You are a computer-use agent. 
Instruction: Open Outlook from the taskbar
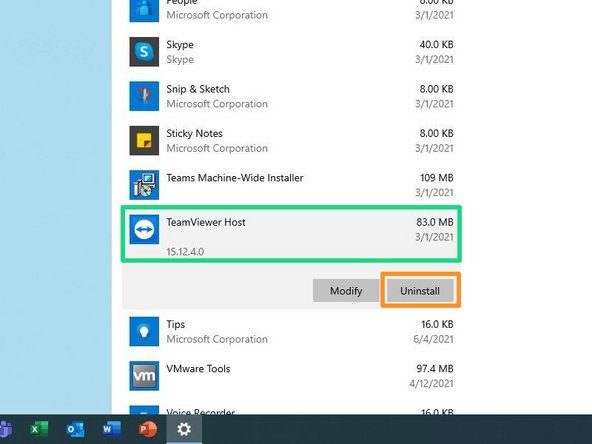click(x=75, y=429)
